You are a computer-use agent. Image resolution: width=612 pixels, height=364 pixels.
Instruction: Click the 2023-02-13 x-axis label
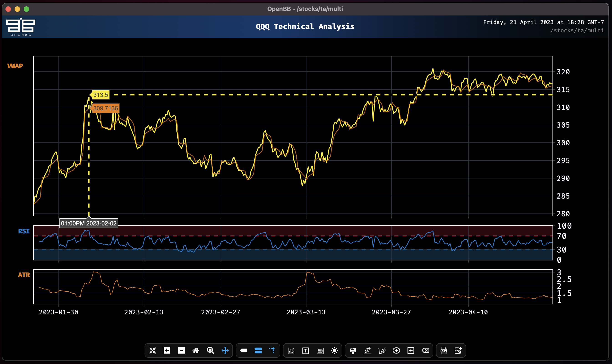[x=144, y=312]
